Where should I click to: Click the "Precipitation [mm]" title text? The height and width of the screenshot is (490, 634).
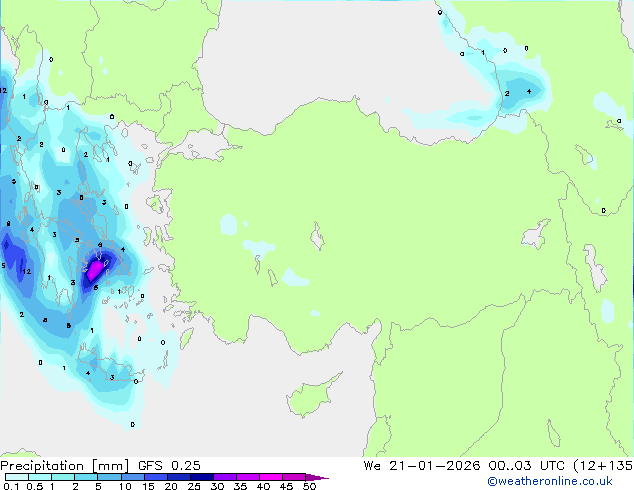(x=64, y=466)
